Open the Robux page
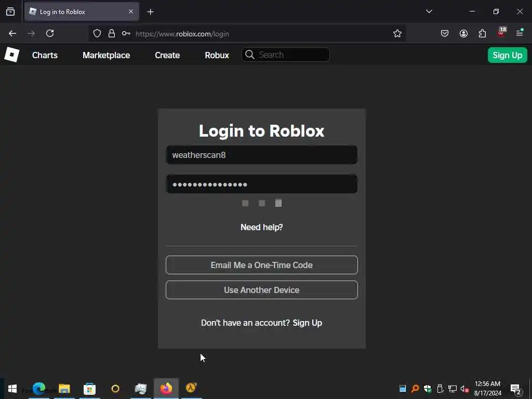 (x=217, y=55)
